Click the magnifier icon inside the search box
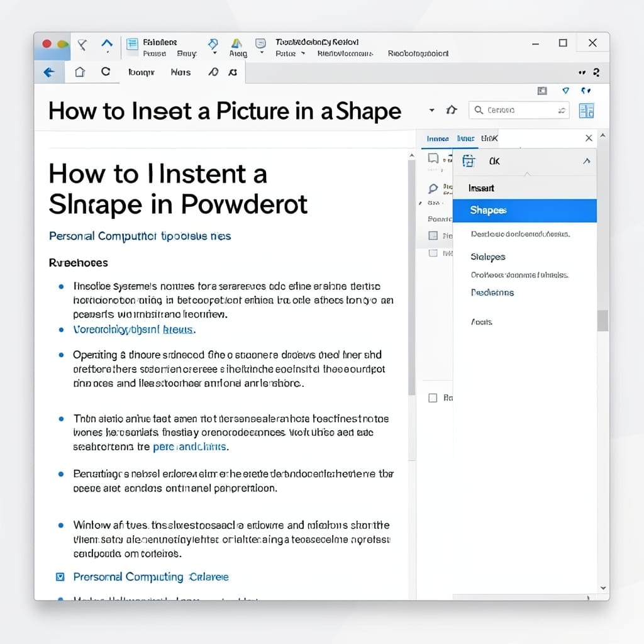Image resolution: width=644 pixels, height=644 pixels. point(479,110)
